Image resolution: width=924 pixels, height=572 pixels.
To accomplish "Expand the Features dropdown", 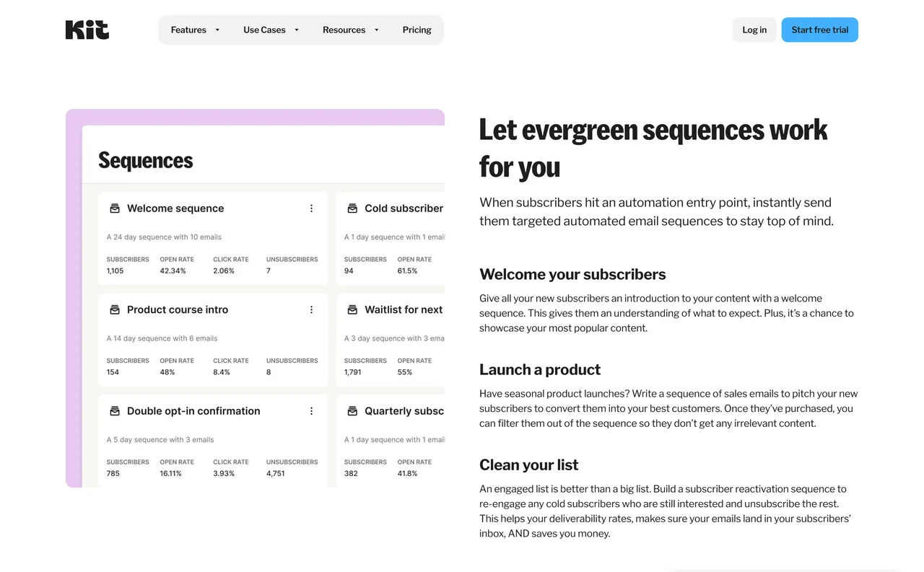I will point(194,30).
